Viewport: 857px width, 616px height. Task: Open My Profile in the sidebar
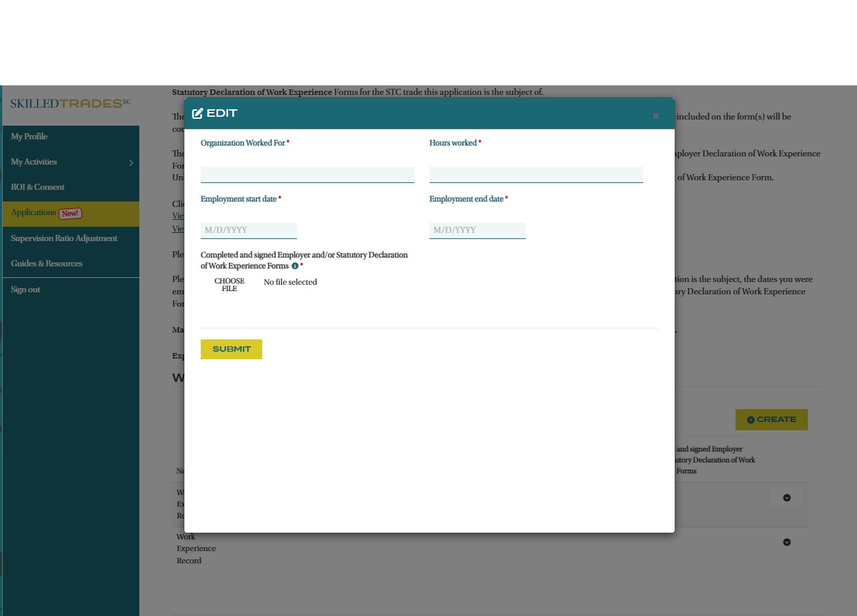click(x=29, y=137)
